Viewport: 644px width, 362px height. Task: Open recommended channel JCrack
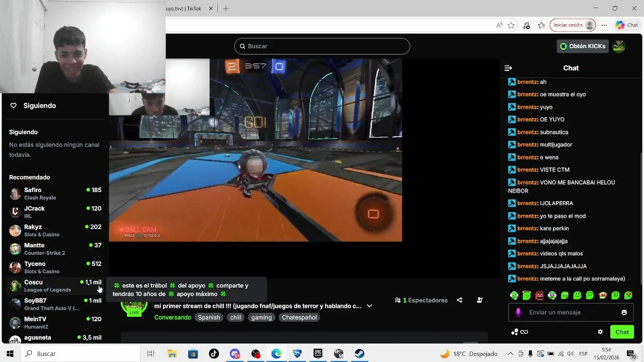pos(55,212)
